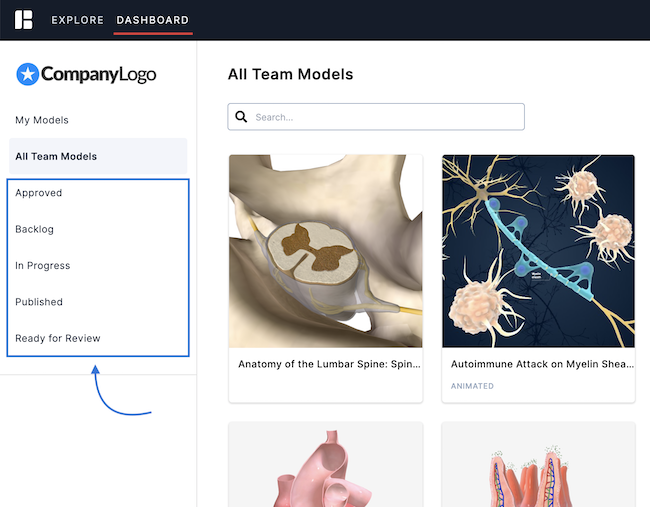Open My Models in sidebar
The image size is (650, 507).
[x=42, y=120]
